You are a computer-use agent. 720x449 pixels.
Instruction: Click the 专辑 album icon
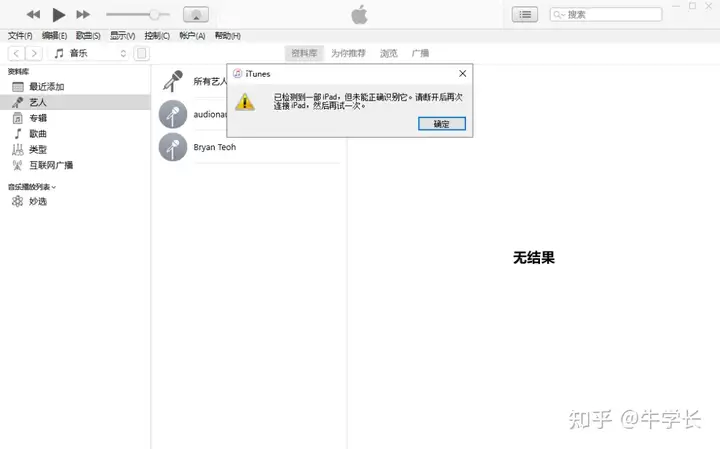pyautogui.click(x=17, y=118)
